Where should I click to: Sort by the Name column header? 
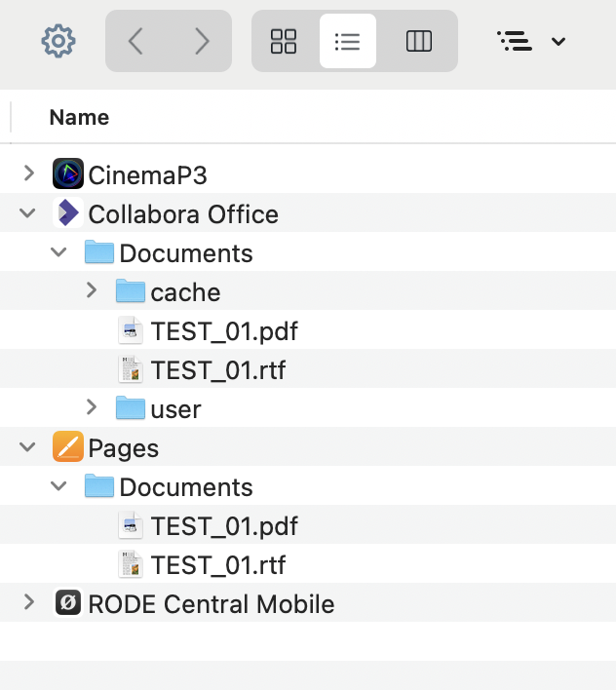click(x=79, y=118)
